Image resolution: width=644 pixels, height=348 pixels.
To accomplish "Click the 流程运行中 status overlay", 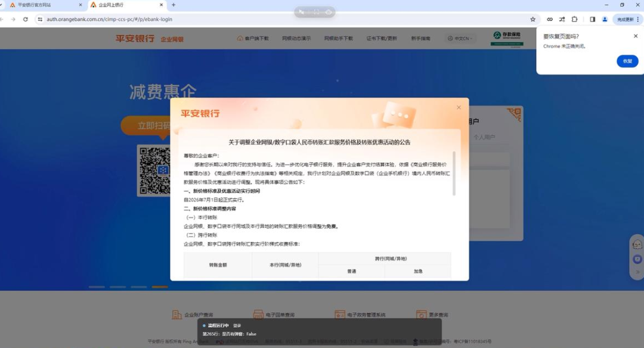I will (x=320, y=331).
